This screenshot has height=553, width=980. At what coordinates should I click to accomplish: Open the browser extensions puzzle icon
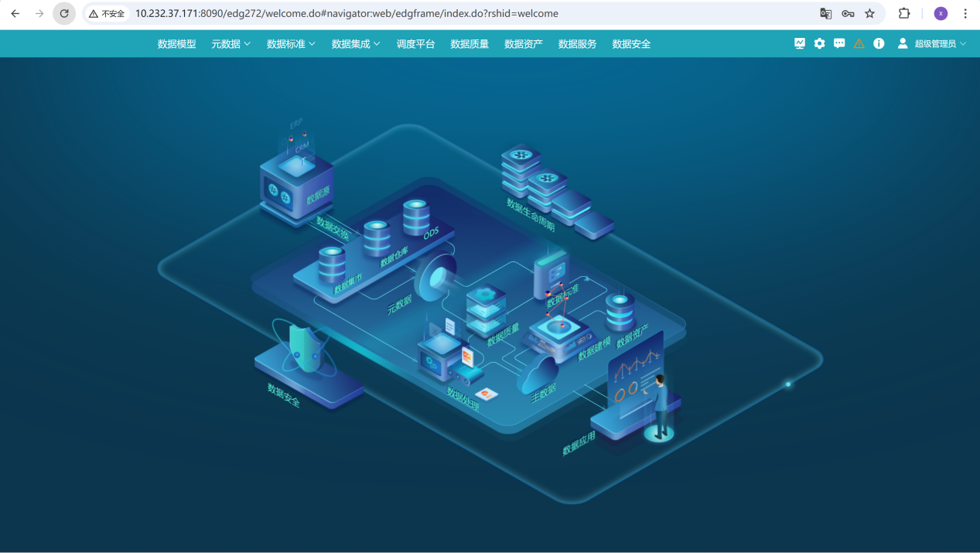click(903, 14)
